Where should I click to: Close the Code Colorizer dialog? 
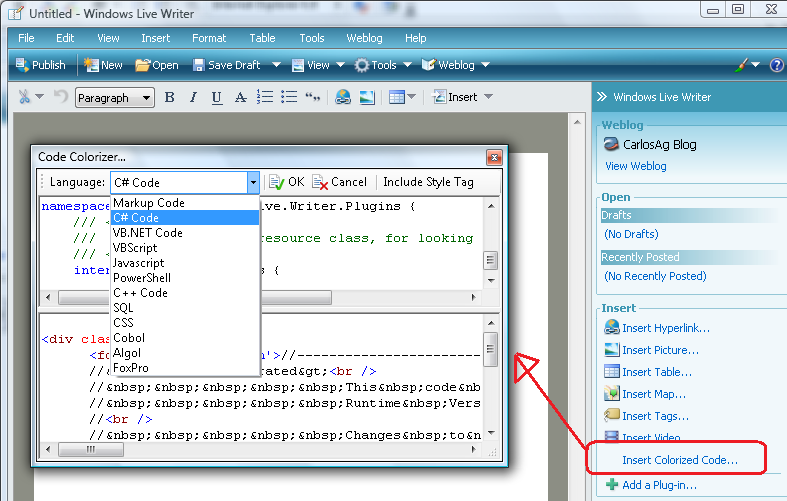click(494, 158)
